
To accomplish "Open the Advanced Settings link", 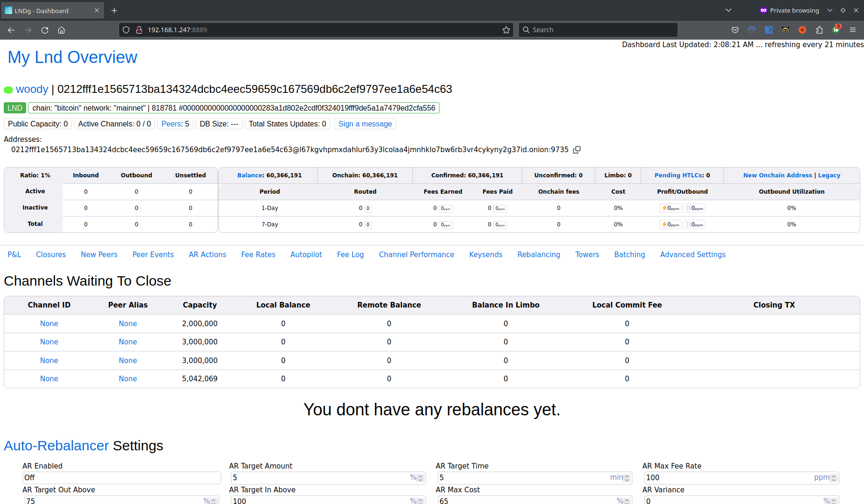I will point(693,254).
